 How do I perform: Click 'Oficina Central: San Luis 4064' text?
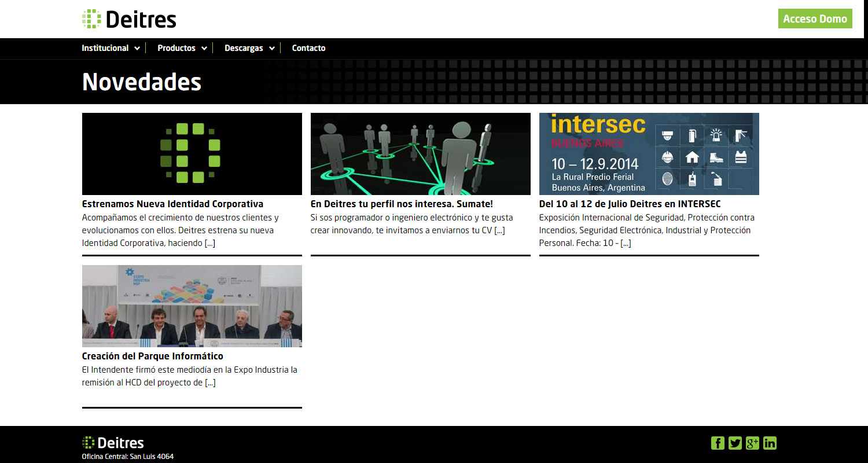tap(128, 457)
